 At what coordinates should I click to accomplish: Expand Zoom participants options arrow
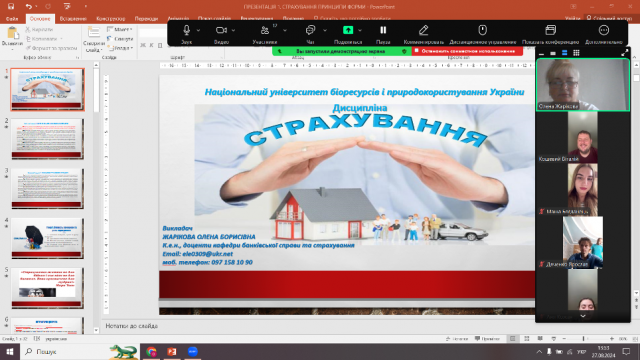click(x=284, y=30)
